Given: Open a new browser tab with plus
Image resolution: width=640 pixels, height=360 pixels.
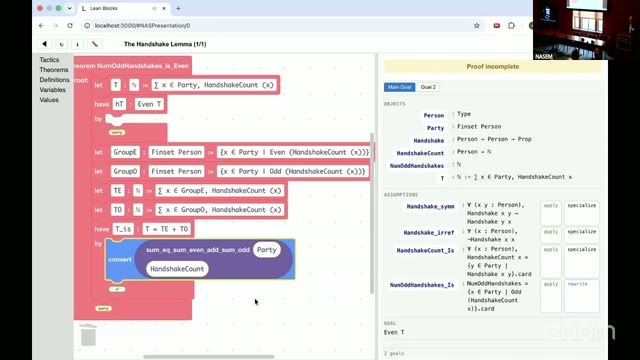Looking at the screenshot, I should (178, 8).
